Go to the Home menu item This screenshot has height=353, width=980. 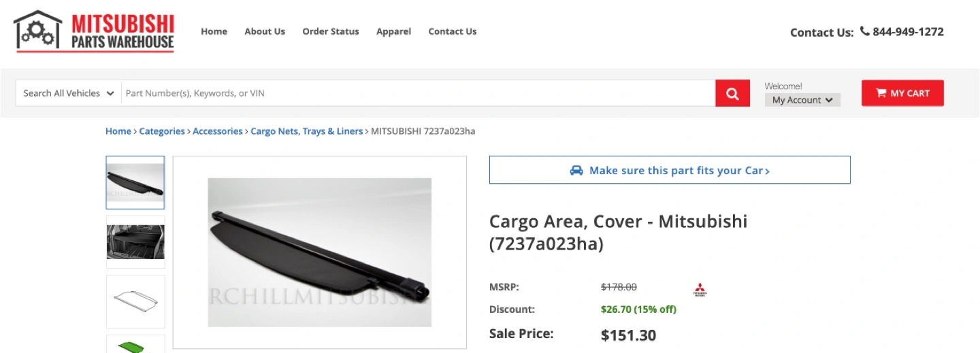(x=214, y=31)
